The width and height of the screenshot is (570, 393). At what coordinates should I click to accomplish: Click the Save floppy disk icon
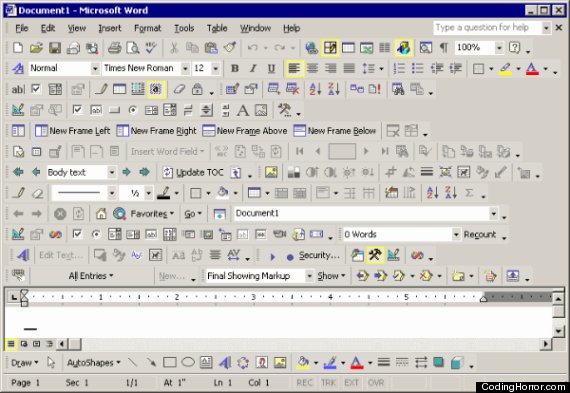coord(55,48)
